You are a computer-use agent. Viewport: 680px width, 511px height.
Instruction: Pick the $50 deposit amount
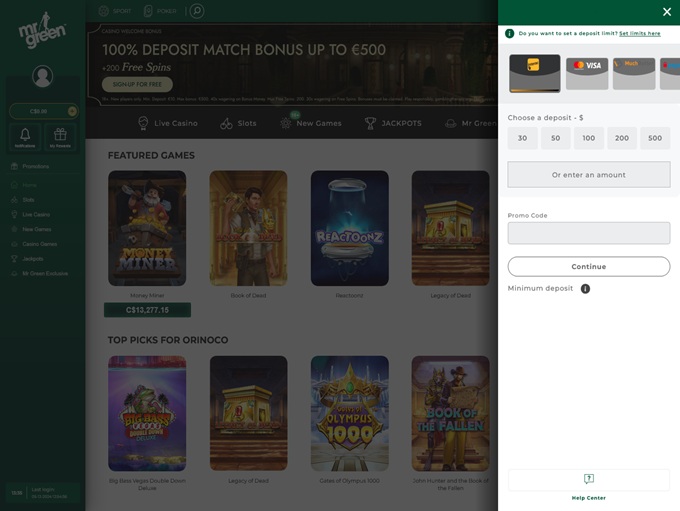tap(555, 138)
